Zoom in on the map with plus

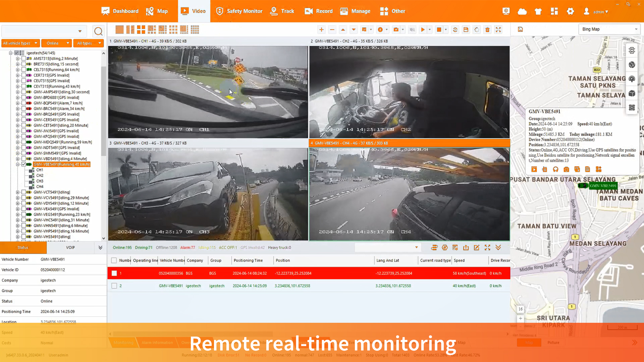520,318
